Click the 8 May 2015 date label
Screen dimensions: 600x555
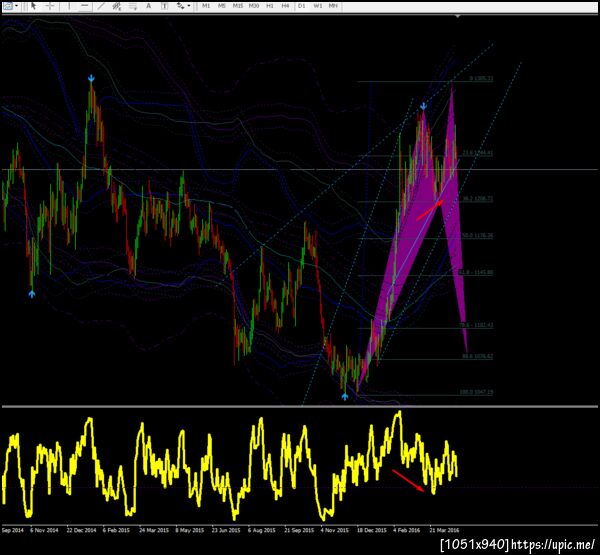189,530
